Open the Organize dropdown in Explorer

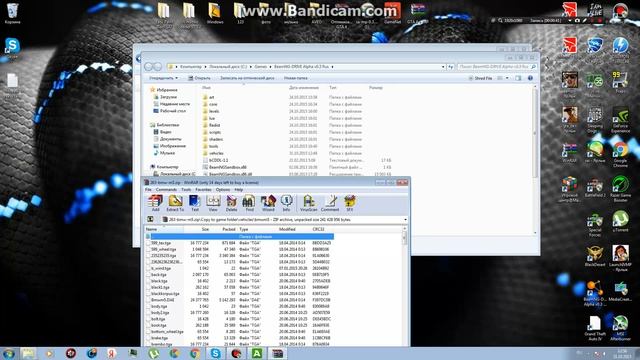(163, 78)
